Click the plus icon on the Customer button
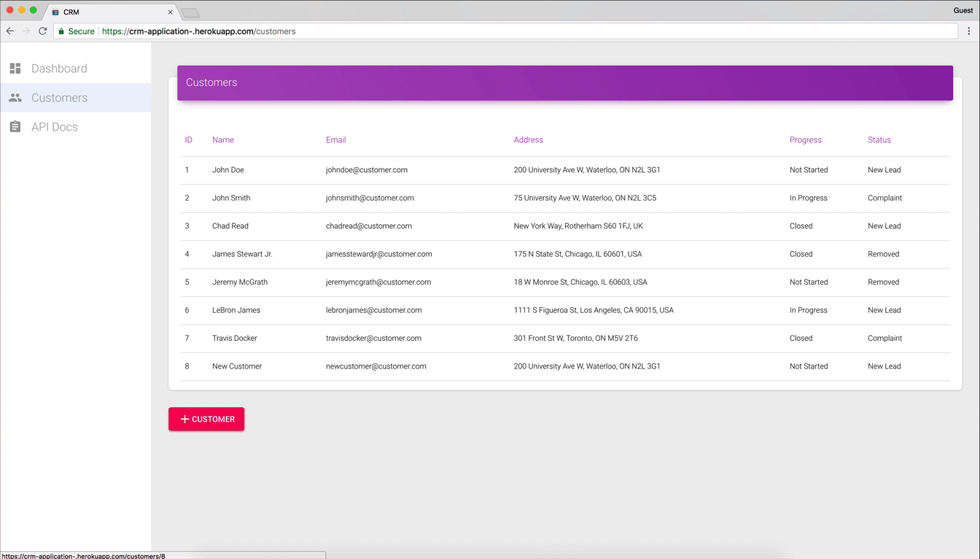This screenshot has height=559, width=980. (184, 419)
